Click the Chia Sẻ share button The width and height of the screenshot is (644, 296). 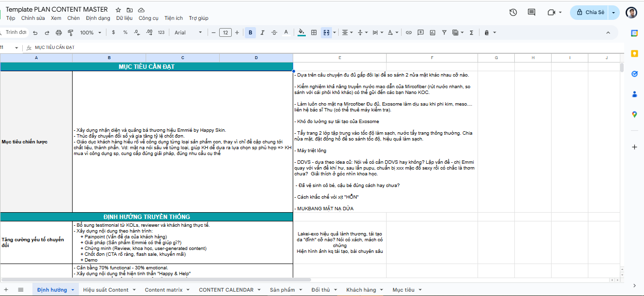pos(589,12)
